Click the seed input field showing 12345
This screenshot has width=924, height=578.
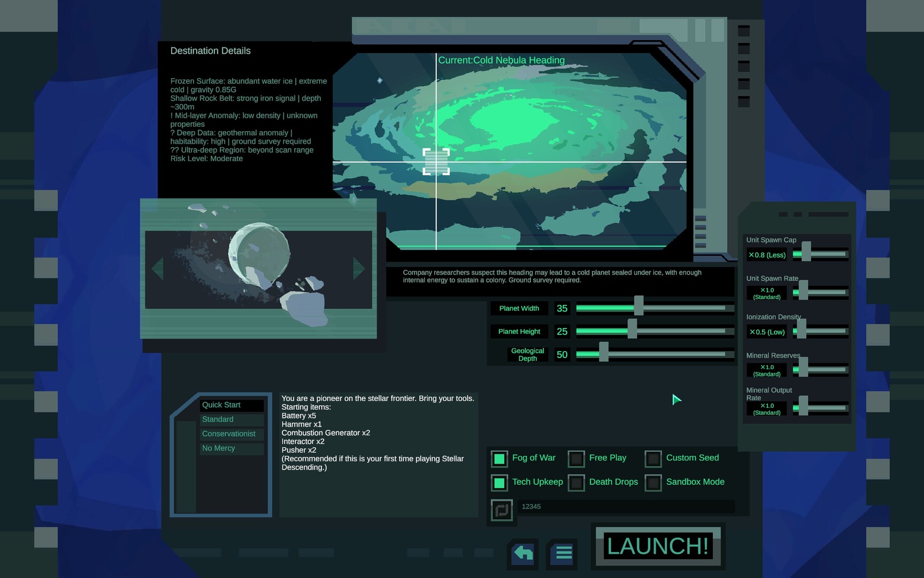(x=626, y=507)
